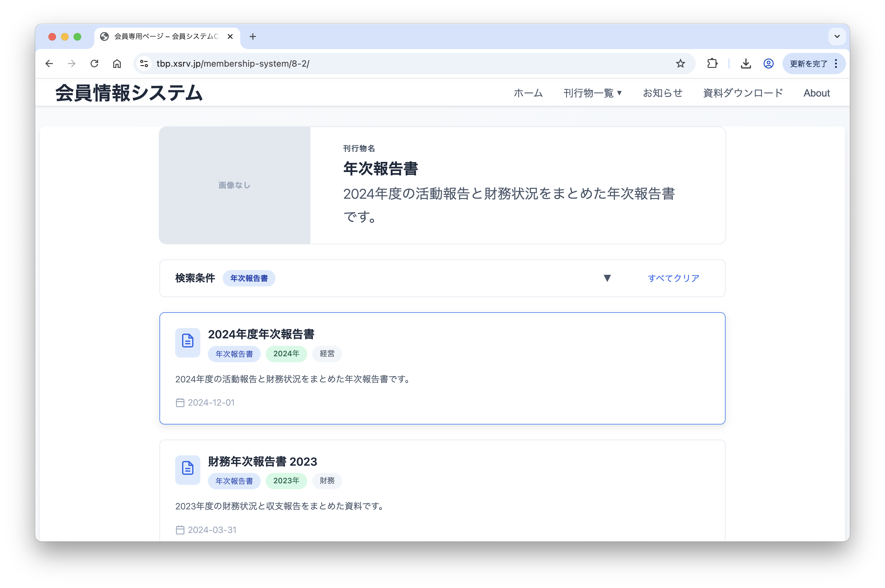Click the browser extensions puzzle icon
Image resolution: width=885 pixels, height=588 pixels.
point(712,64)
